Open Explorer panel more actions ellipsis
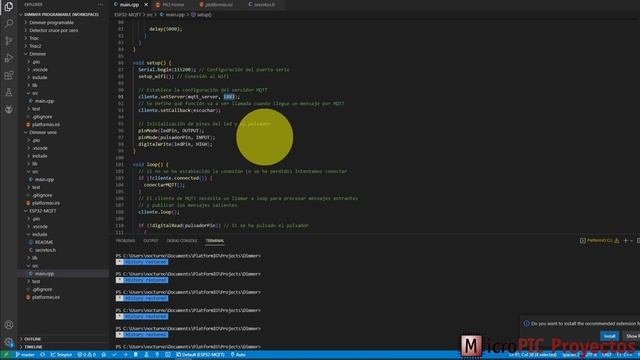This screenshot has height=360, width=640. (100, 4)
